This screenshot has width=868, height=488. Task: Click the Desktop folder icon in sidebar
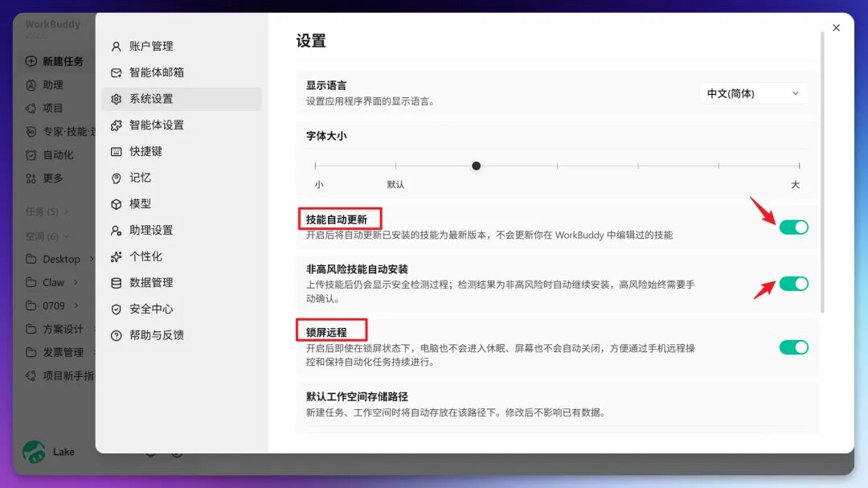(x=31, y=259)
